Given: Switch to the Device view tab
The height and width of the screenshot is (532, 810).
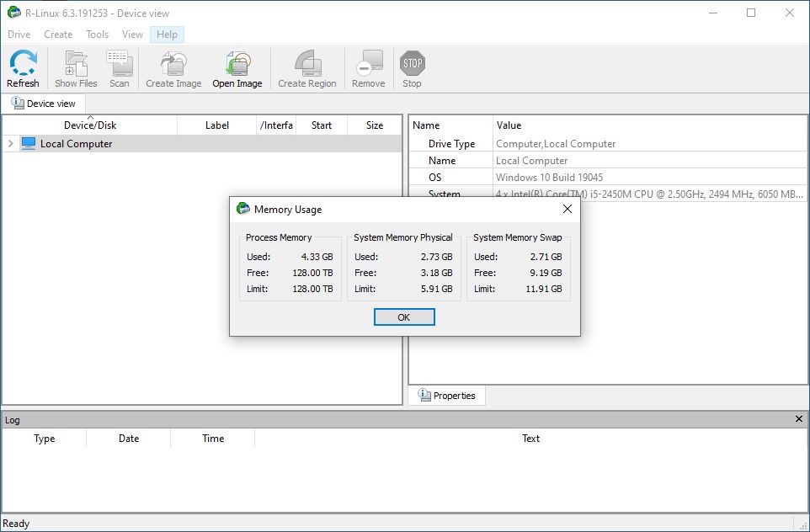Looking at the screenshot, I should tap(44, 104).
